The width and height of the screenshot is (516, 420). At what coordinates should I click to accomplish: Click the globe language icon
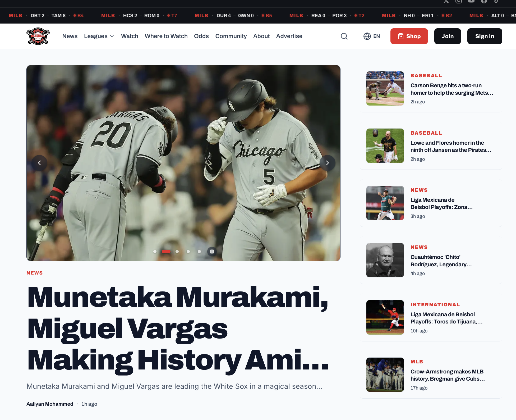click(367, 36)
